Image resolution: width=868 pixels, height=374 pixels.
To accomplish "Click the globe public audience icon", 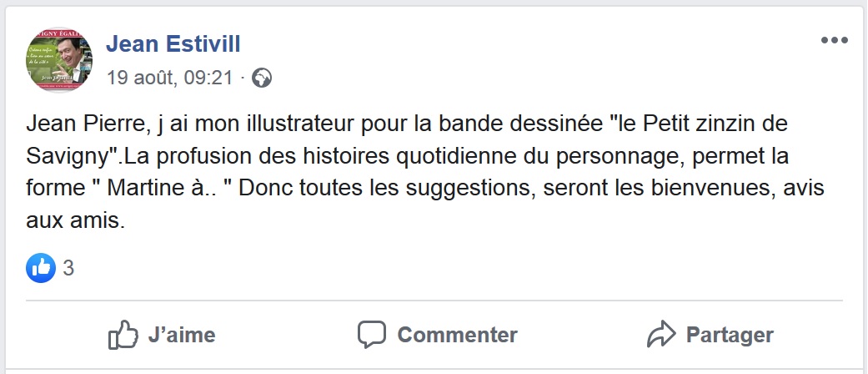I will (x=262, y=78).
